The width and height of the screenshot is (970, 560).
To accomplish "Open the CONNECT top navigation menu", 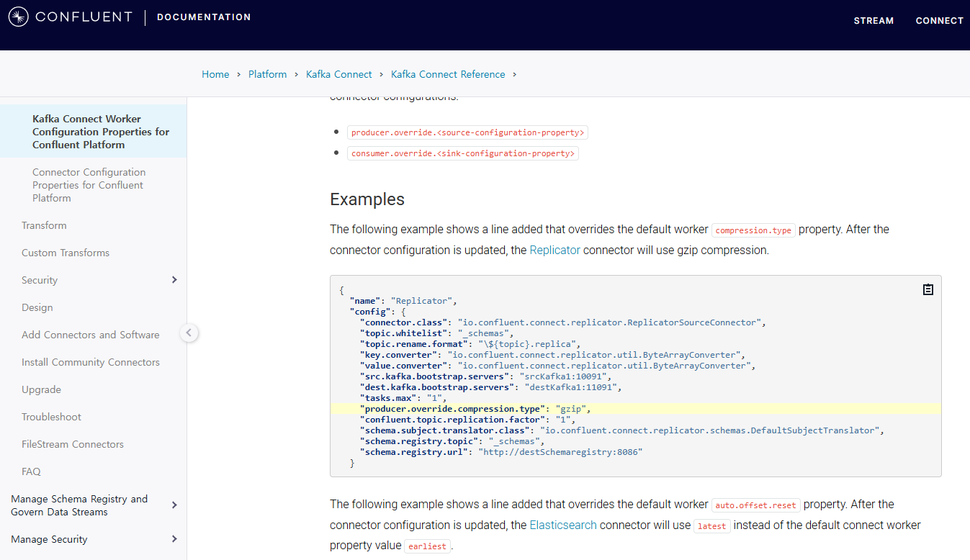I will pyautogui.click(x=939, y=21).
